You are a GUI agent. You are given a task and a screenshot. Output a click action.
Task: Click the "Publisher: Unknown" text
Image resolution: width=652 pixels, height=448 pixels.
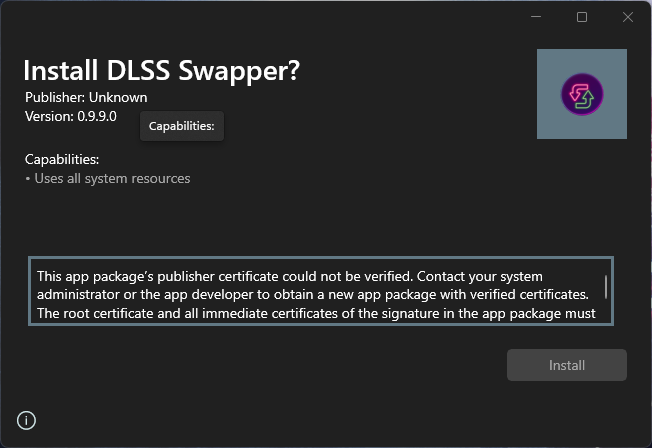pyautogui.click(x=86, y=97)
